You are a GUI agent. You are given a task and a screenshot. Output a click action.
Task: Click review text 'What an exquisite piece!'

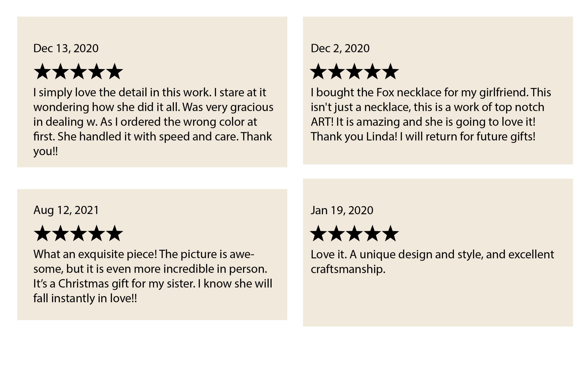pos(153,276)
